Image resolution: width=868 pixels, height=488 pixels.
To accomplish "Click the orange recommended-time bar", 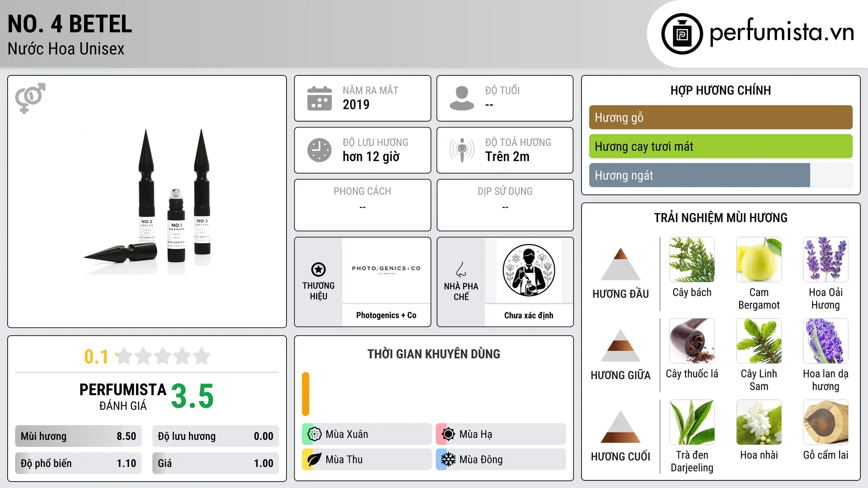I will [x=306, y=394].
